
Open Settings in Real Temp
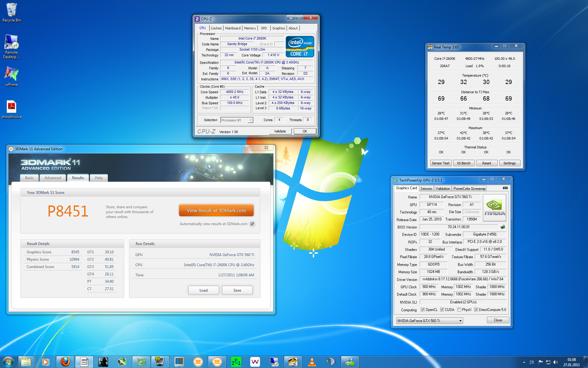point(510,163)
